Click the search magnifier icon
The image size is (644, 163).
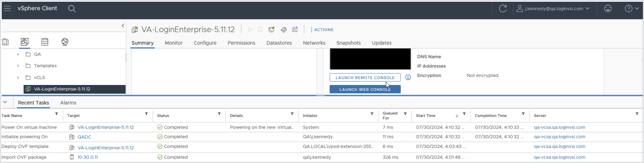click(x=72, y=9)
